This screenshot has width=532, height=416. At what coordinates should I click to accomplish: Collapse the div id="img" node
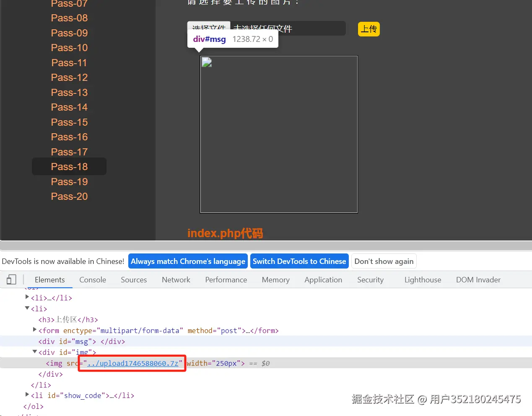[x=35, y=351]
